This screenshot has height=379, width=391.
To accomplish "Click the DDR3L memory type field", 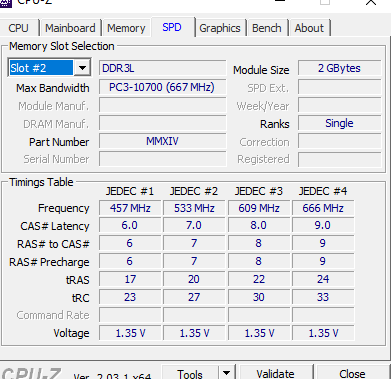I will coord(162,68).
